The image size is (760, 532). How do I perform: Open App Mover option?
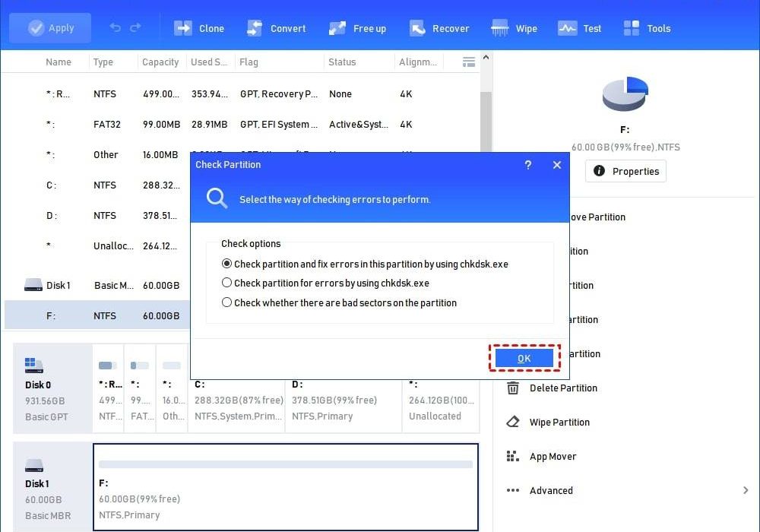tap(553, 457)
